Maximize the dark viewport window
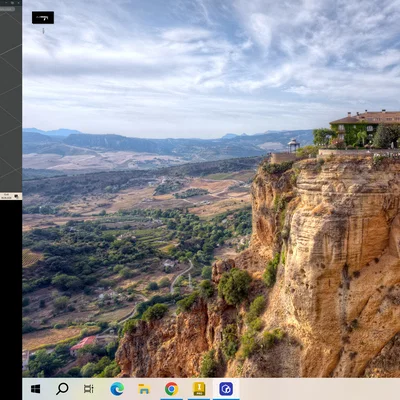 coord(12,3)
